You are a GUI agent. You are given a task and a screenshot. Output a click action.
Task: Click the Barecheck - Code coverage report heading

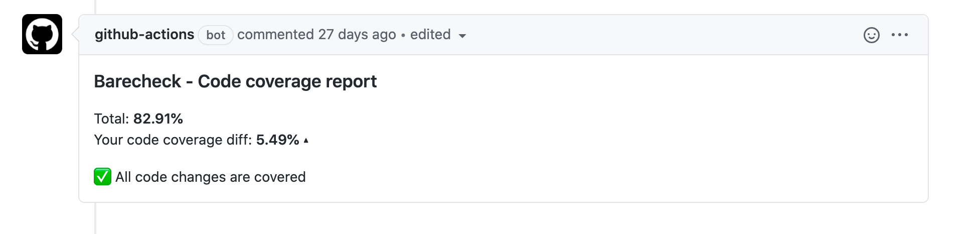[x=235, y=81]
